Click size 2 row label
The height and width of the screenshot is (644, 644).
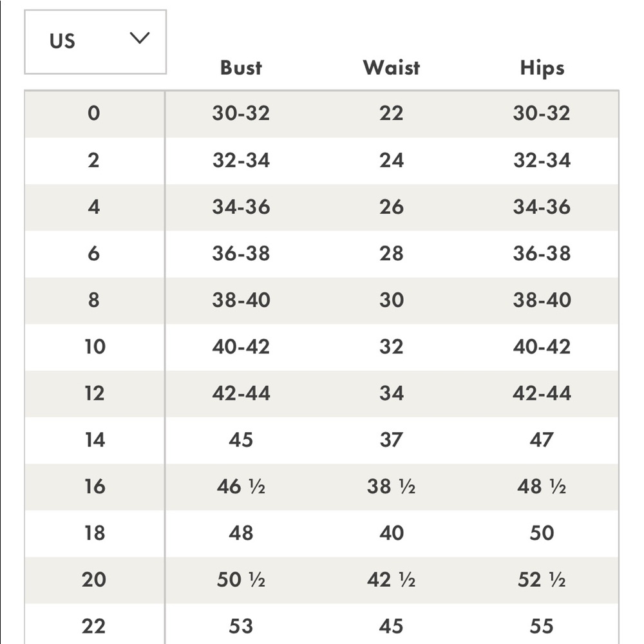(x=93, y=160)
